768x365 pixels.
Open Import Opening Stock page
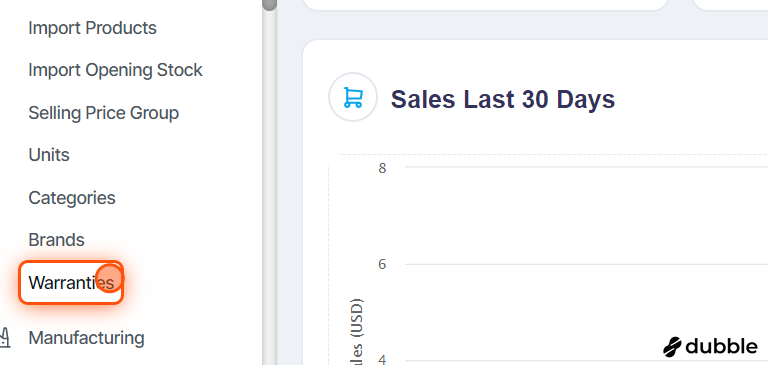[x=116, y=70]
